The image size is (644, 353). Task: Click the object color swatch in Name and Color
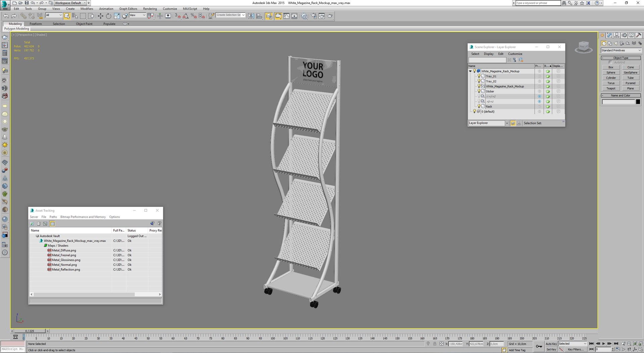pyautogui.click(x=638, y=102)
